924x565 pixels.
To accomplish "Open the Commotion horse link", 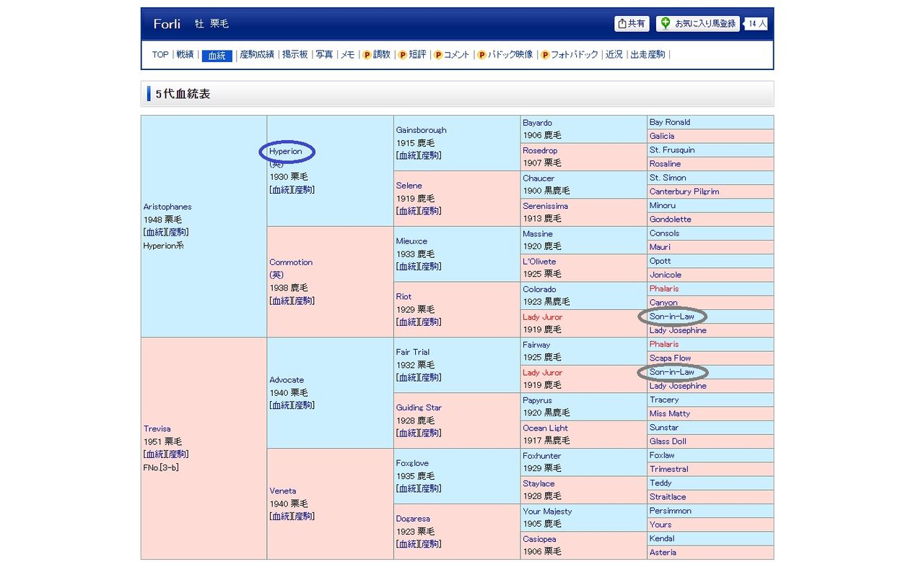I will pos(291,262).
